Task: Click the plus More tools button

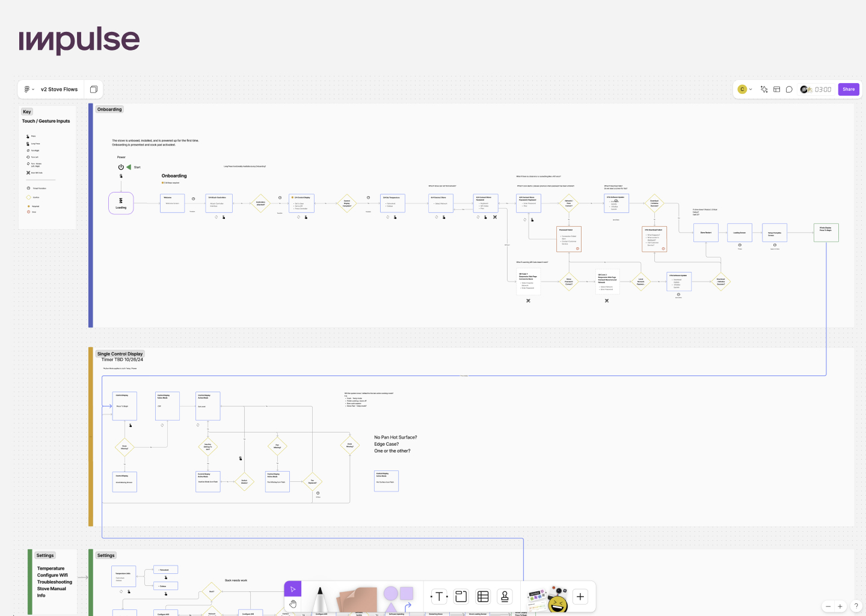Action: (580, 597)
